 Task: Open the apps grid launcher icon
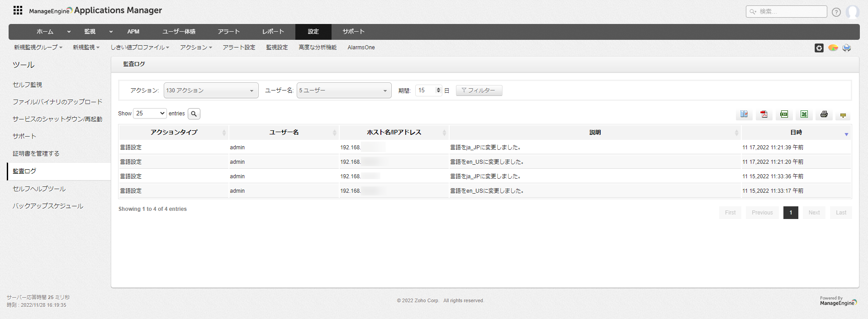coord(18,10)
